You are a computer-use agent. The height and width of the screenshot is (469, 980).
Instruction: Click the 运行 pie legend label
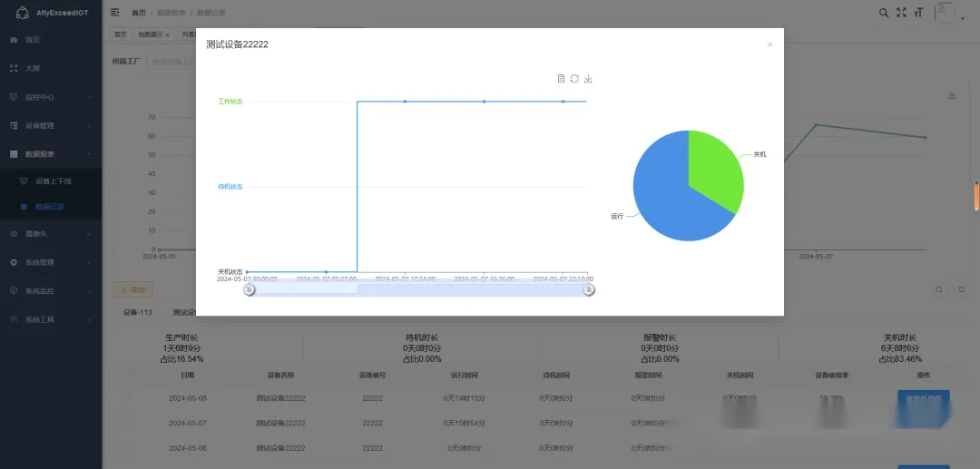(617, 216)
